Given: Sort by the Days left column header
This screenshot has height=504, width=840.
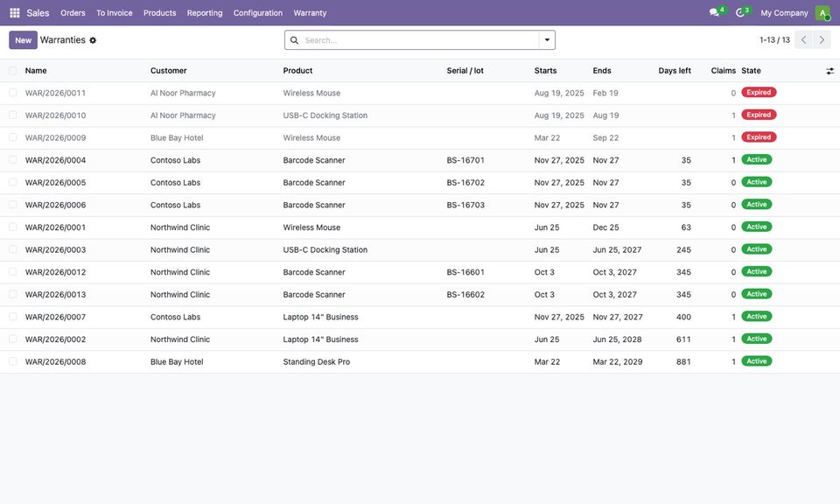Looking at the screenshot, I should 675,71.
